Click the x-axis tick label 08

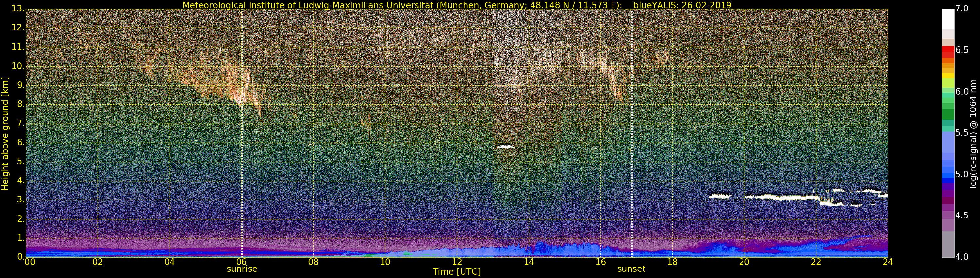pyautogui.click(x=314, y=262)
